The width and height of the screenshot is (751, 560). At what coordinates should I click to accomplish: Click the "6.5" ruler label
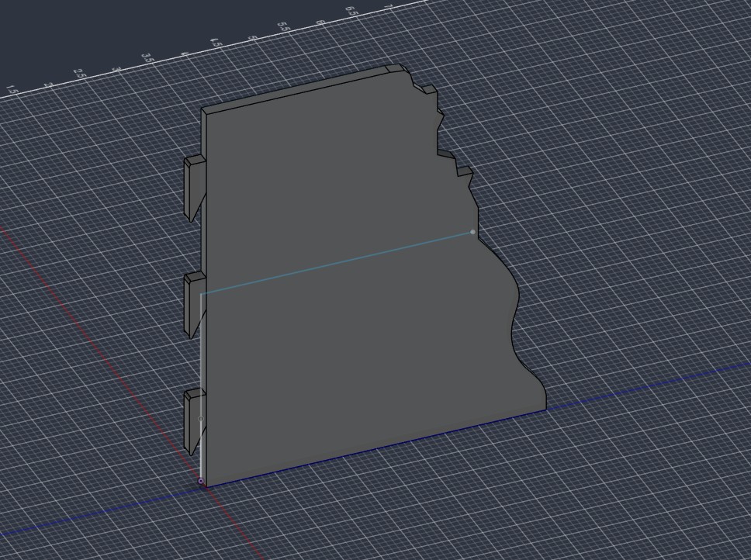pos(351,11)
